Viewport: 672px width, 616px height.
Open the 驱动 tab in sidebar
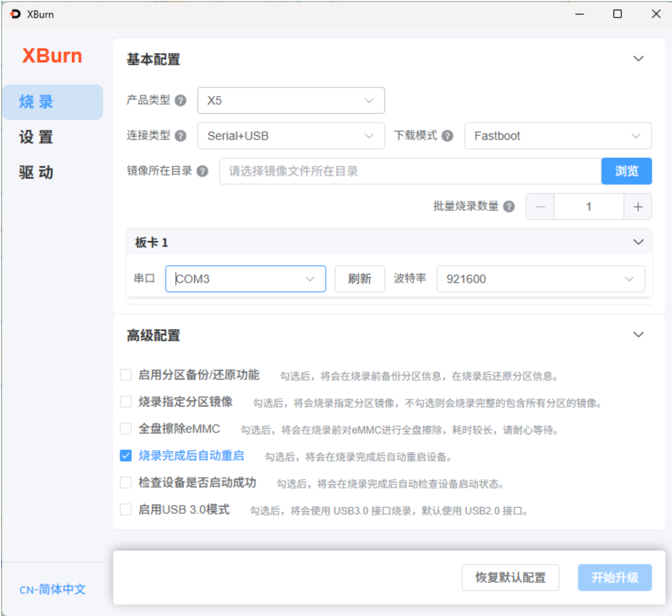pos(36,172)
